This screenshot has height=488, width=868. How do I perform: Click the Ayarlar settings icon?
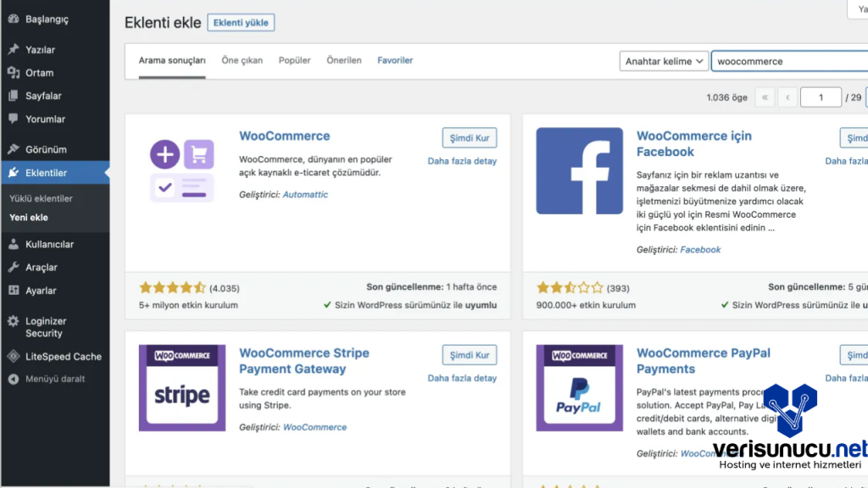(14, 291)
